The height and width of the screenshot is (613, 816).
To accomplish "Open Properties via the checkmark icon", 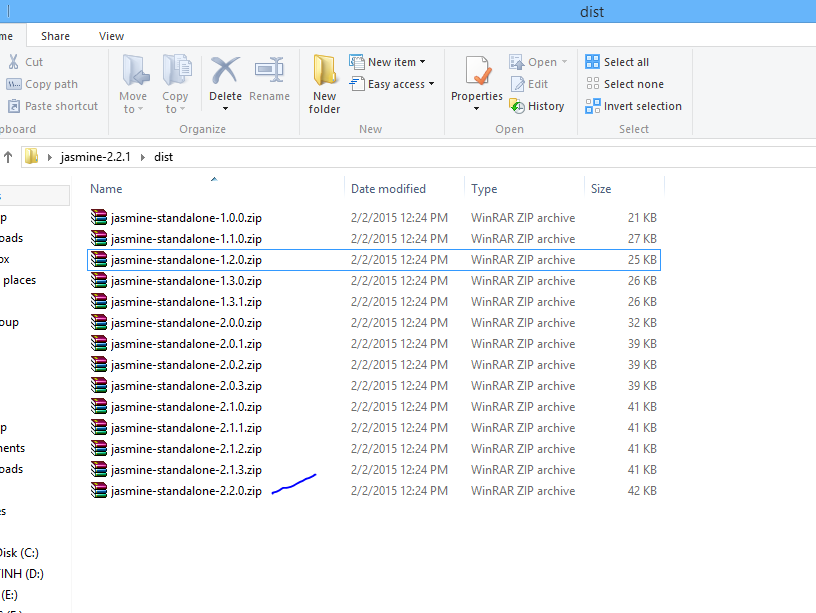I will (477, 72).
